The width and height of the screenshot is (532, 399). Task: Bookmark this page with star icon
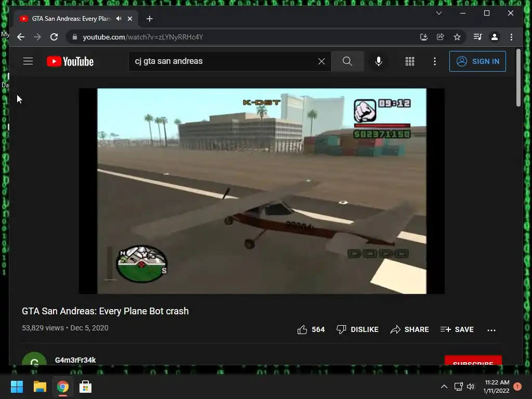click(457, 37)
